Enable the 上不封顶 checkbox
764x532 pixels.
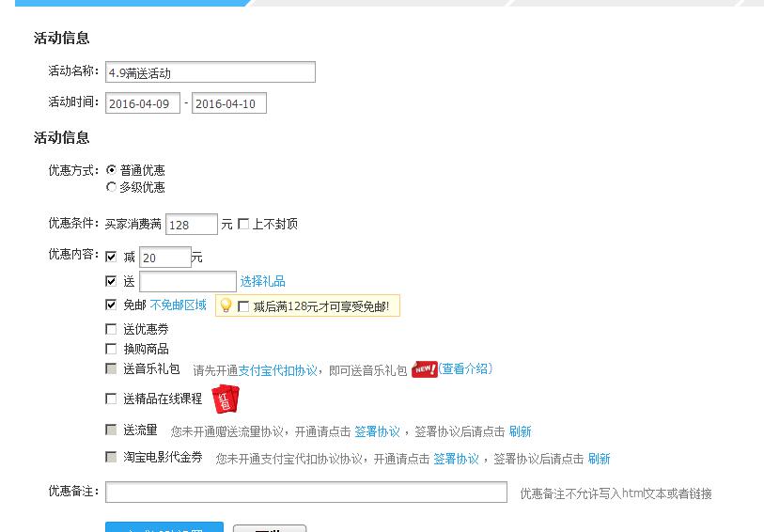click(x=243, y=224)
